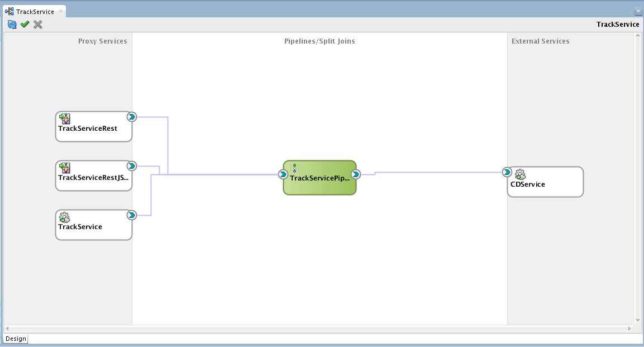Select the green TrackServicePip pipeline node
644x347 pixels.
pos(319,184)
